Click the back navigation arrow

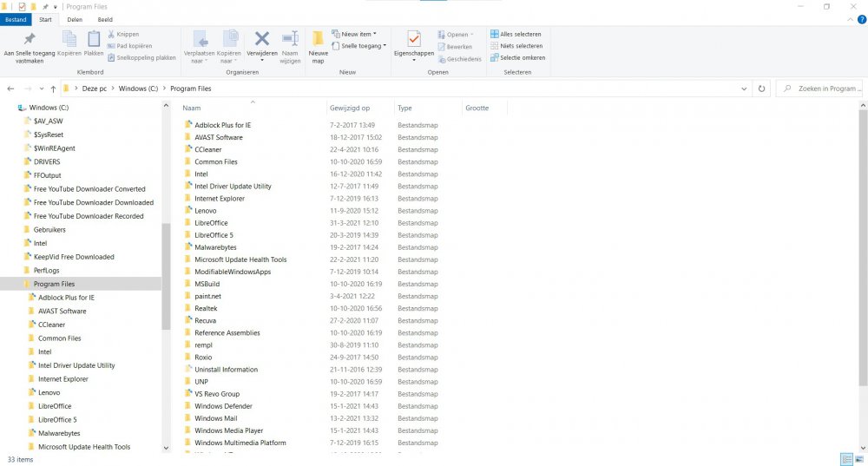(x=12, y=89)
